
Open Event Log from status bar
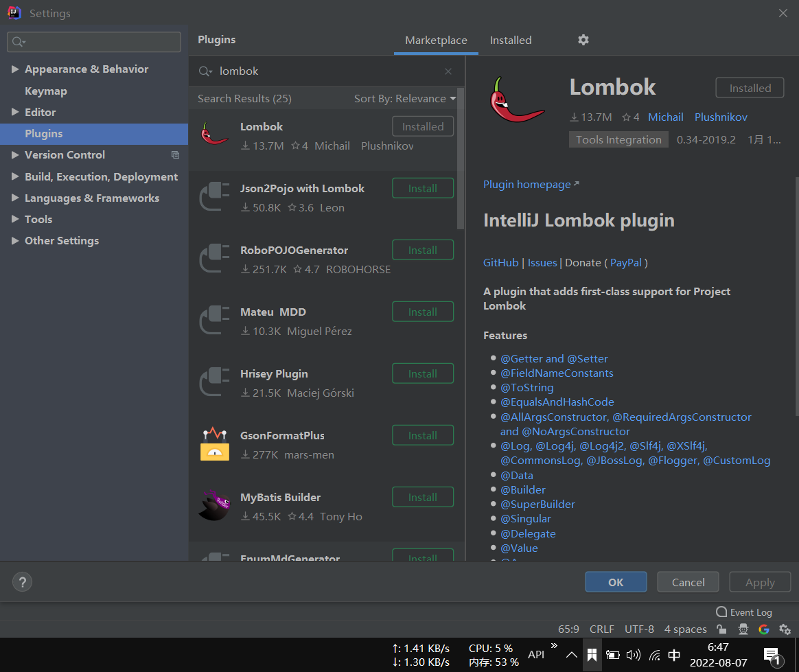[x=744, y=612]
